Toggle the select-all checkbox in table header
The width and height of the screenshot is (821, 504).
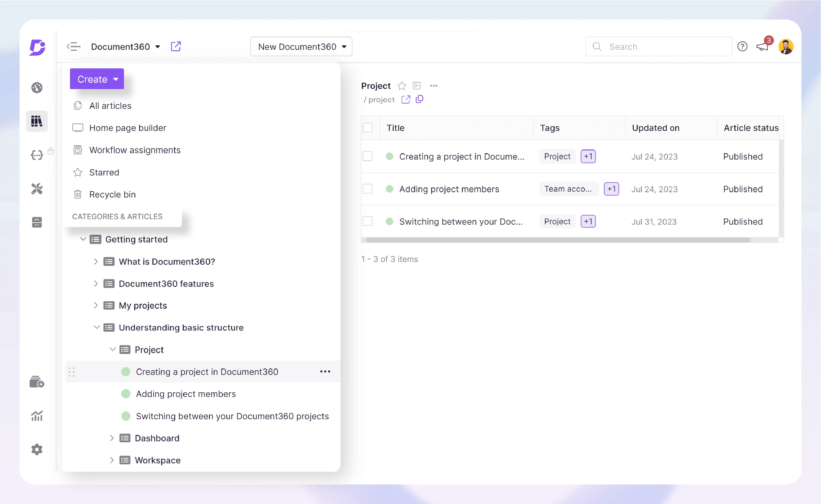(367, 128)
